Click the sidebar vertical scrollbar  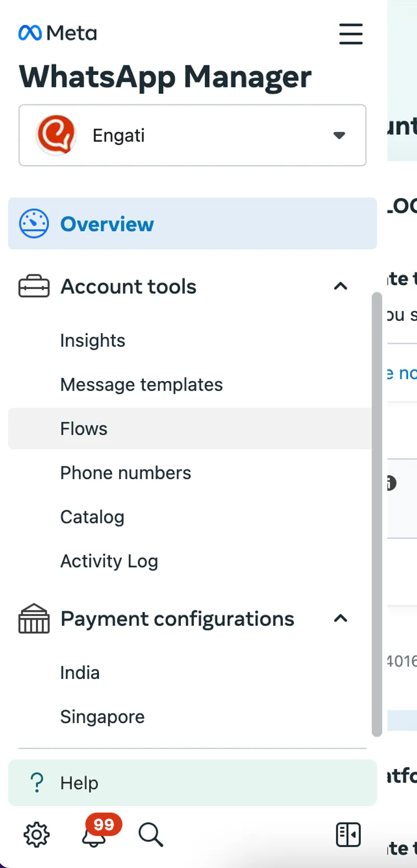tap(377, 514)
